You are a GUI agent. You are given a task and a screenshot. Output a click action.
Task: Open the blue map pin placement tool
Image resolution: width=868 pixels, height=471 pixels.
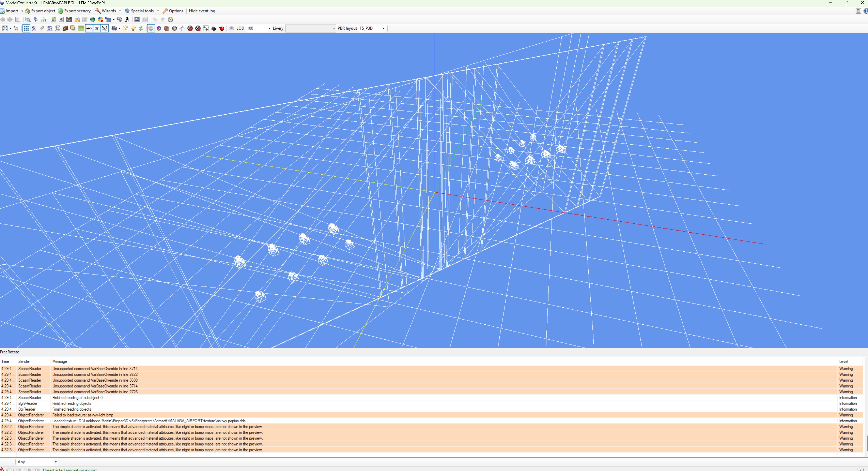35,20
